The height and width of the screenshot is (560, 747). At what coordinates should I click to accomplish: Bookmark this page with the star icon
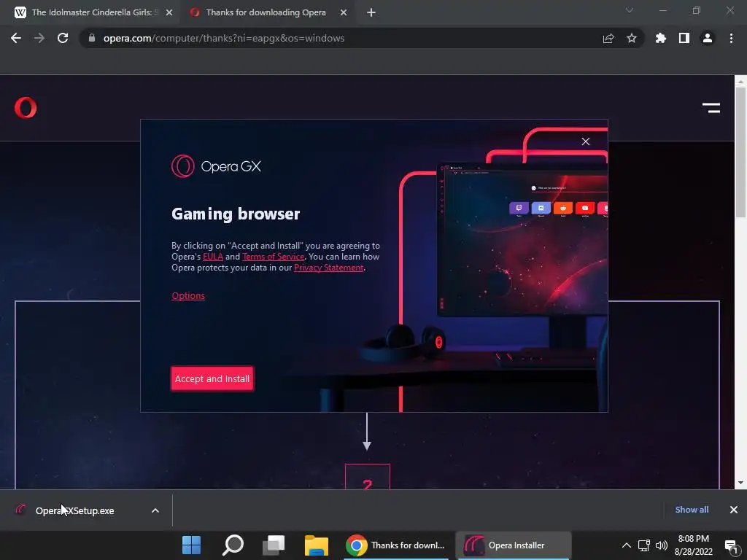point(632,38)
